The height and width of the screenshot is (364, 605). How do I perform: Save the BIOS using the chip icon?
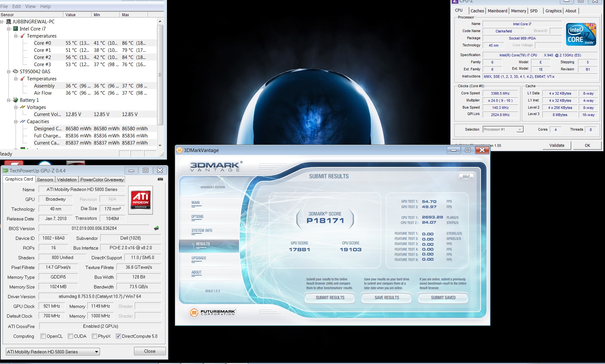156,228
